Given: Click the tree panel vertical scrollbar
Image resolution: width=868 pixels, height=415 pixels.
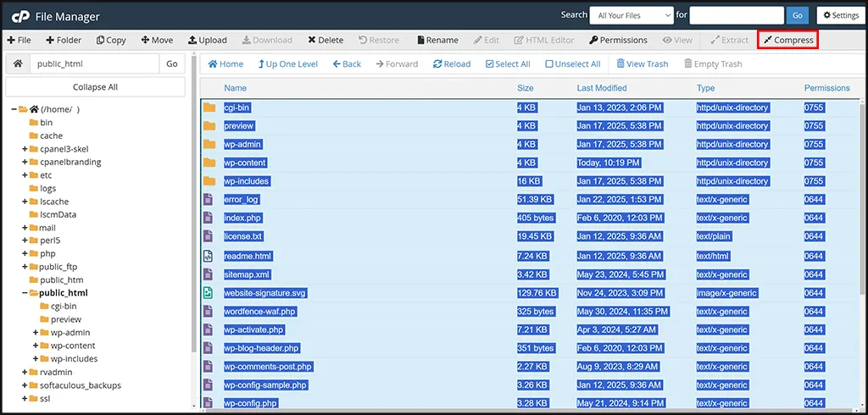Looking at the screenshot, I should [x=194, y=205].
